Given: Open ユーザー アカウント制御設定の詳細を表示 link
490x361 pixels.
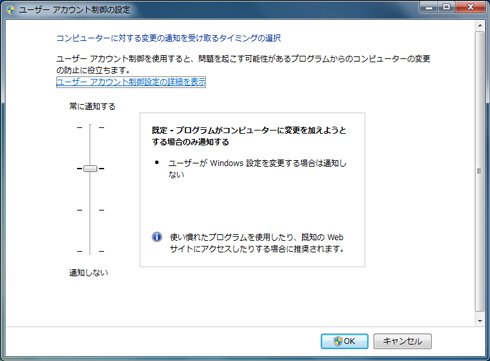Looking at the screenshot, I should pyautogui.click(x=131, y=82).
